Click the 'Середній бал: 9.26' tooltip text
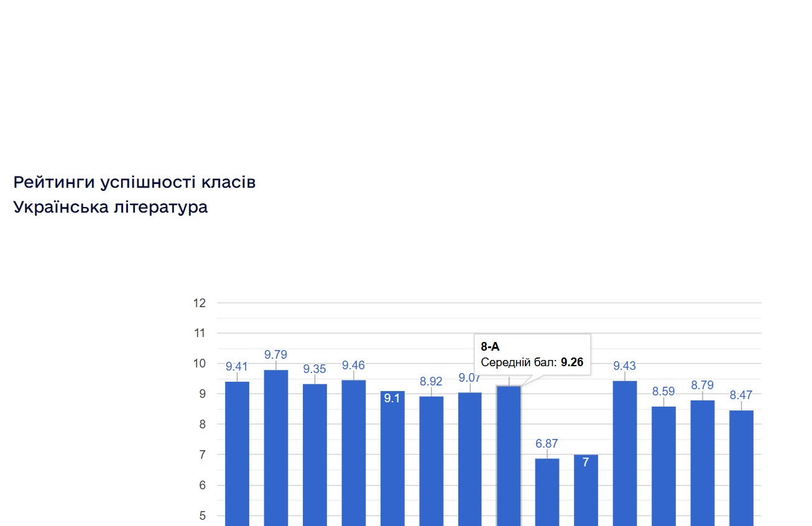The image size is (812, 526). [532, 362]
